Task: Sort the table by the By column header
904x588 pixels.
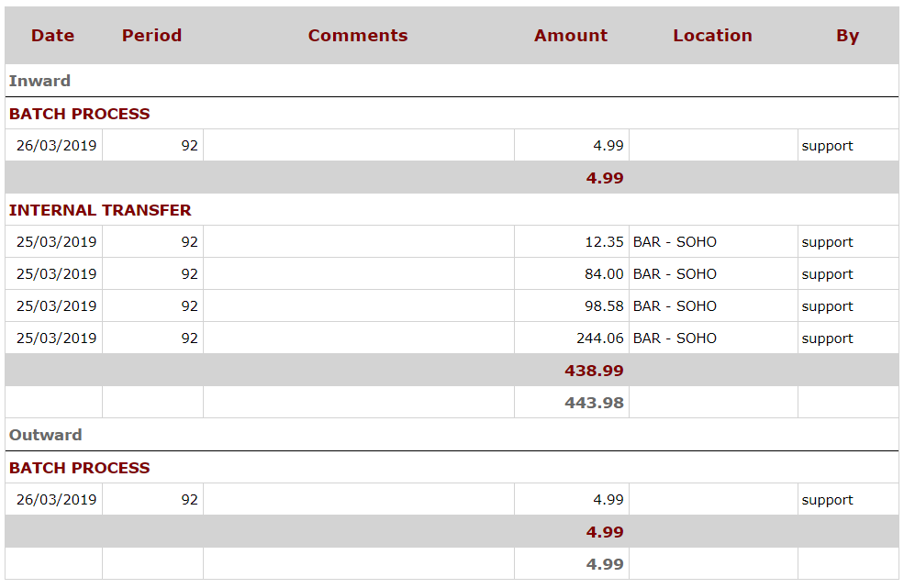Action: tap(847, 35)
